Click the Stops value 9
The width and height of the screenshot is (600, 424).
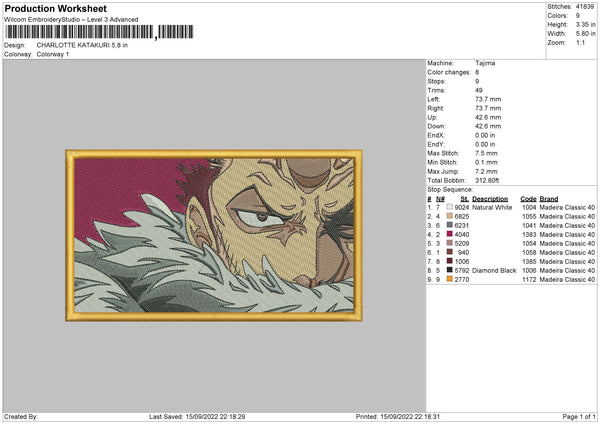(x=477, y=81)
